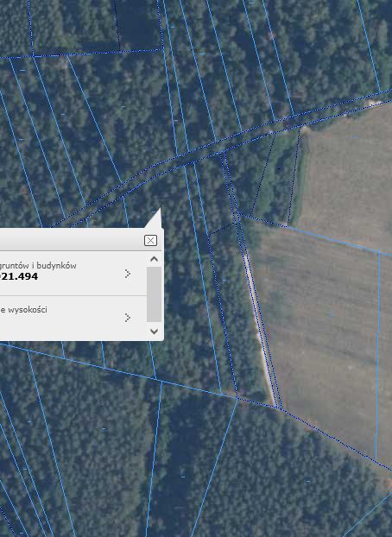Click the popup scroll-up arrow

coord(155,259)
